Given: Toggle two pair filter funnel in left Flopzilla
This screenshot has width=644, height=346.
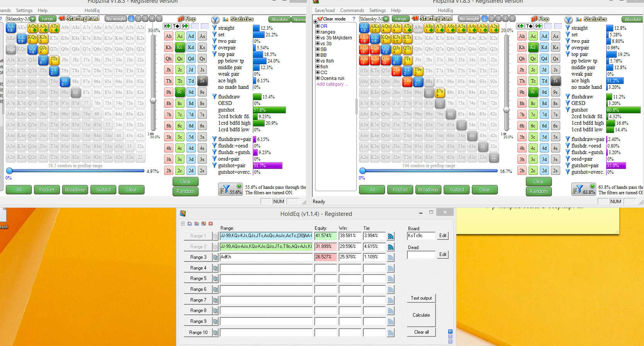Looking at the screenshot, I should coord(215,41).
